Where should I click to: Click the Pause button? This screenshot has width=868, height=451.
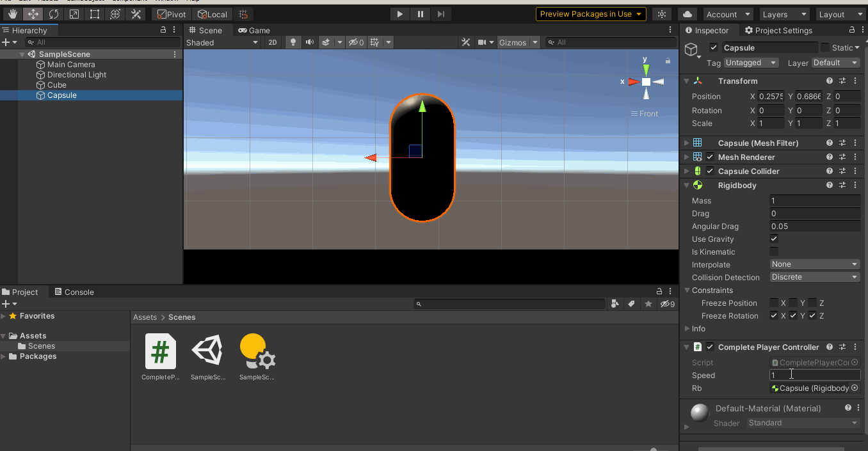pos(420,14)
